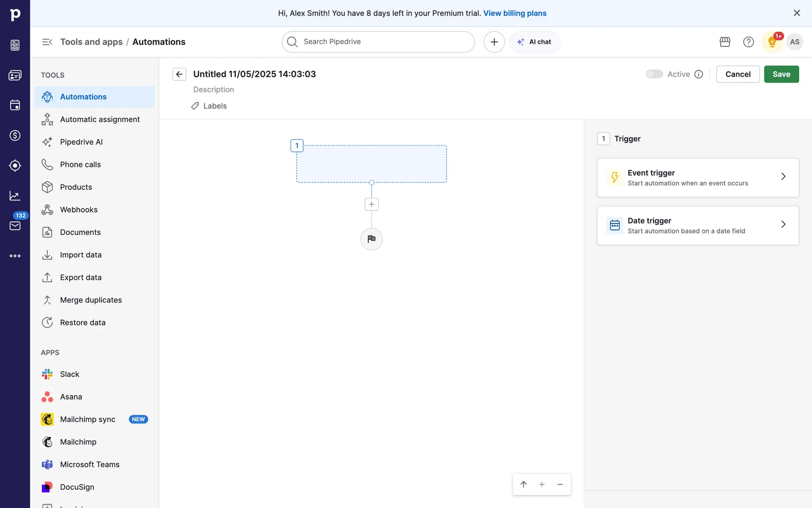Click the Active info icon
The width and height of the screenshot is (812, 508).
coord(699,74)
